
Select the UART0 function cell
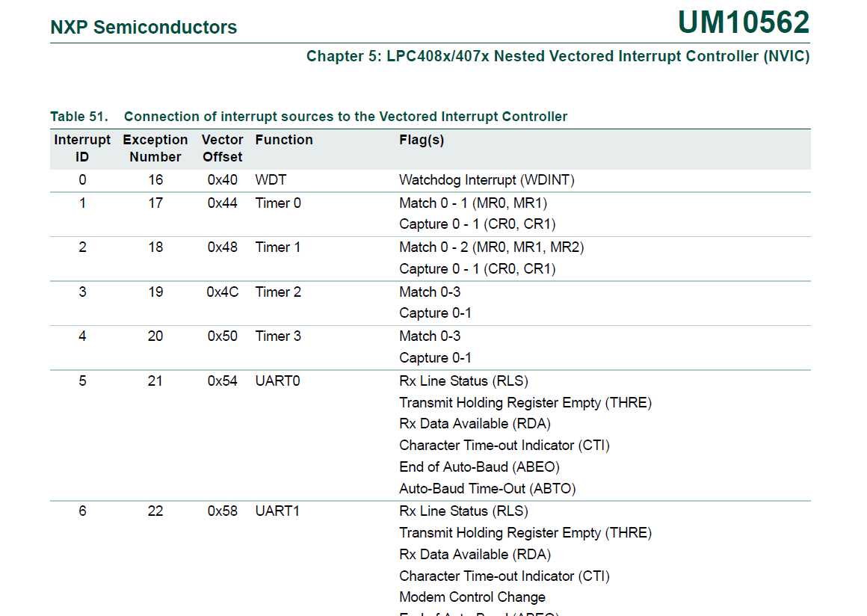tap(277, 381)
